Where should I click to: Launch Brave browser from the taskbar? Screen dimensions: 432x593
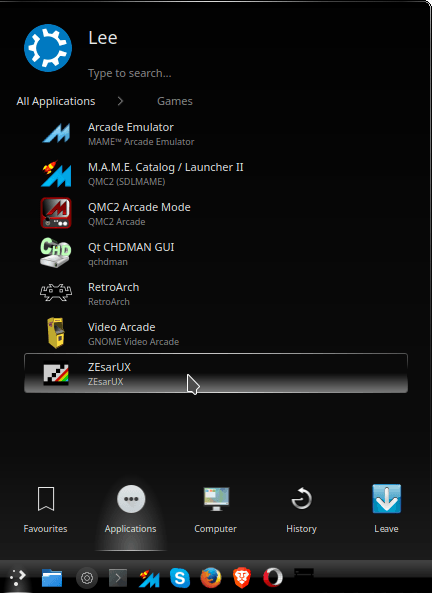[x=242, y=577]
